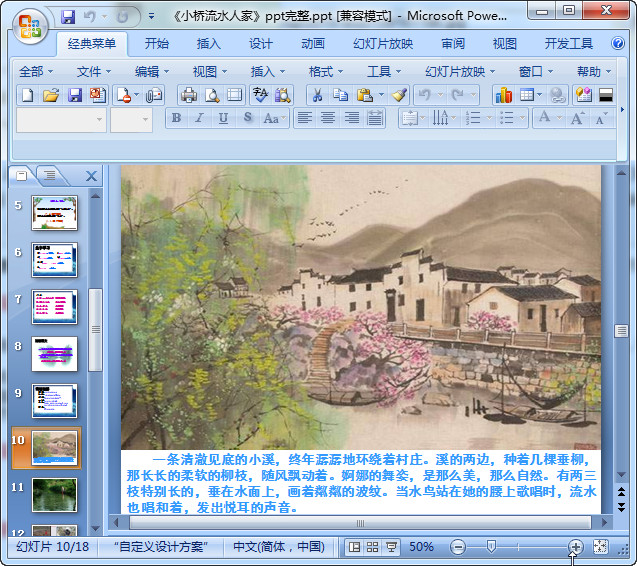Toggle Underline formatting
This screenshot has height=566, width=637.
(x=223, y=118)
